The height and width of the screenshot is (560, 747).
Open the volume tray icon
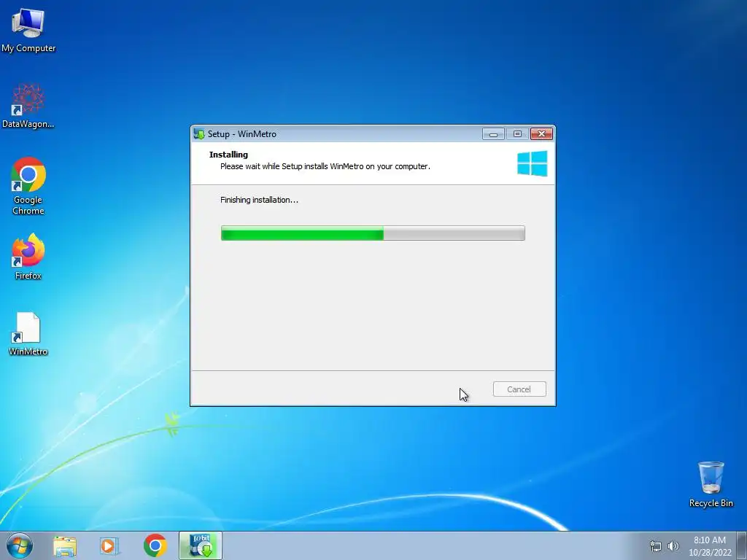point(673,546)
